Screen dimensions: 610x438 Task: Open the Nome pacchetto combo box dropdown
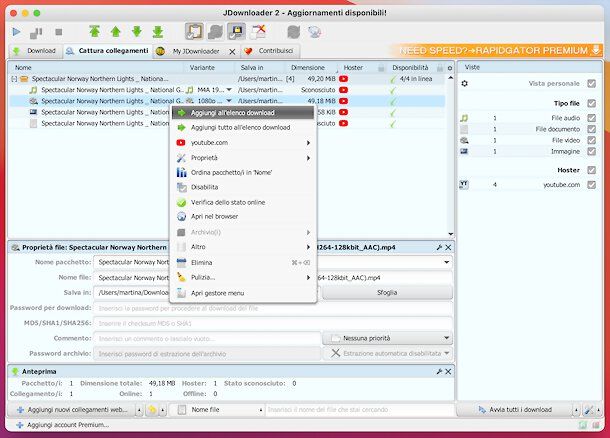[446, 263]
